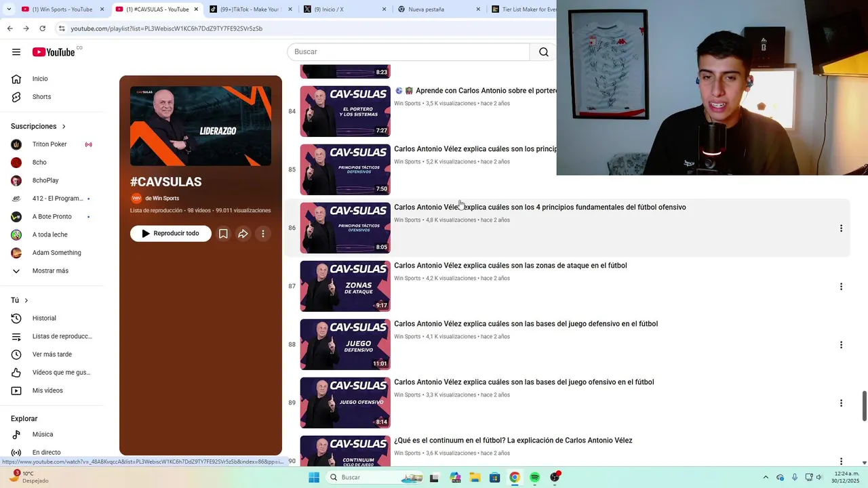
Task: Open de Win Sports channel link
Action: (162, 199)
